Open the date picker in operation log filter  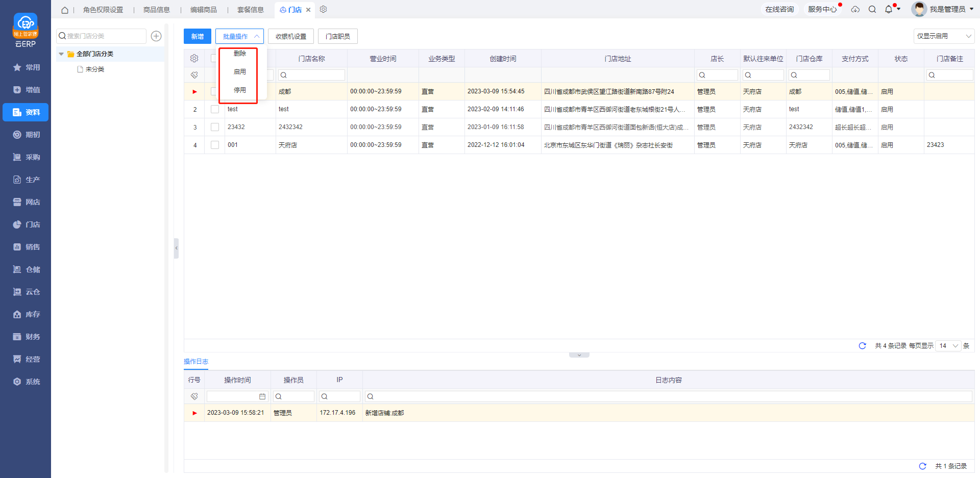coord(262,396)
